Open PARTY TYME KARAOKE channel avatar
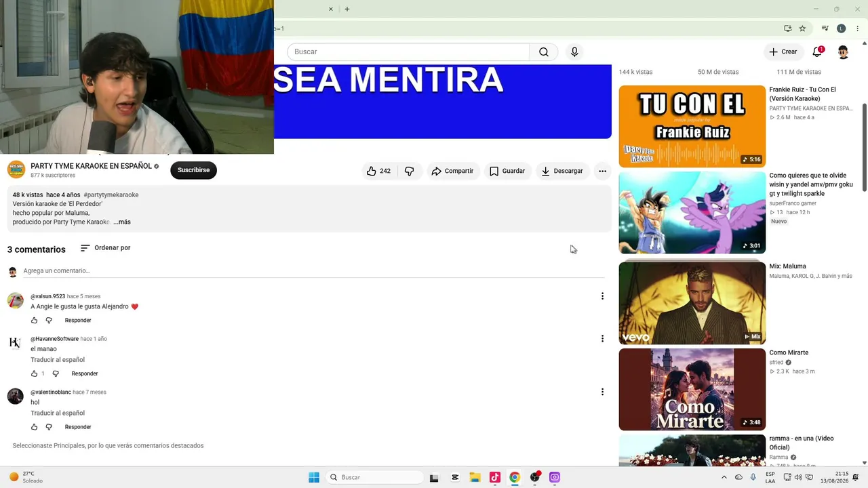The height and width of the screenshot is (488, 868). (x=16, y=170)
